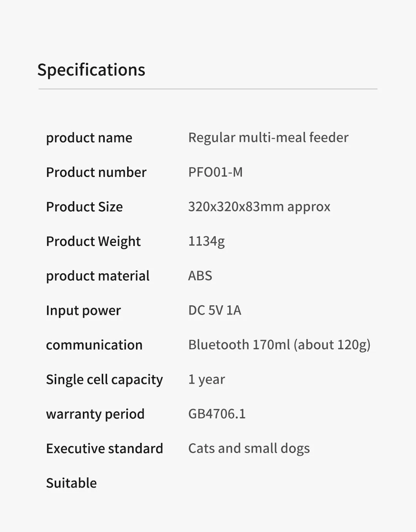Viewport: 416px width, 532px height.
Task: Click the PFO01-M product number value
Action: pyautogui.click(x=215, y=172)
